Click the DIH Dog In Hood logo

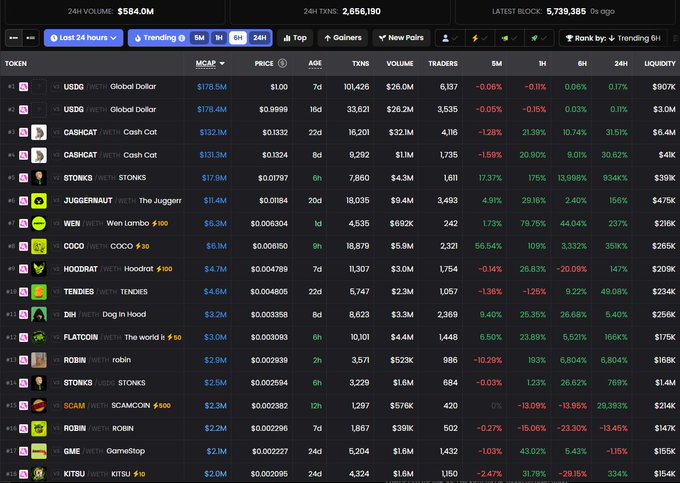point(39,314)
